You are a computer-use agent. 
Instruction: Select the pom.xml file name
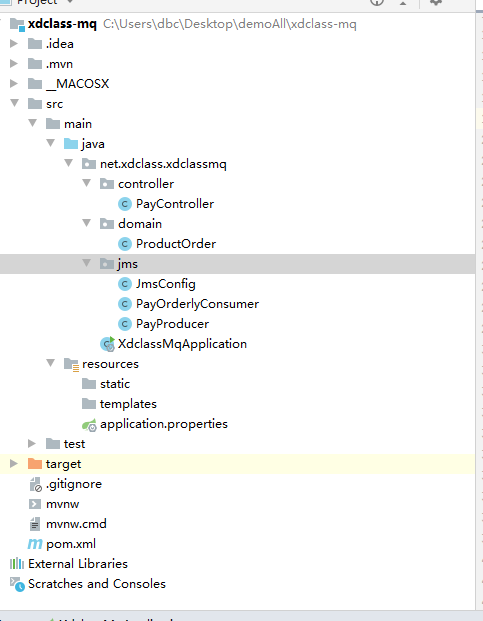(71, 544)
